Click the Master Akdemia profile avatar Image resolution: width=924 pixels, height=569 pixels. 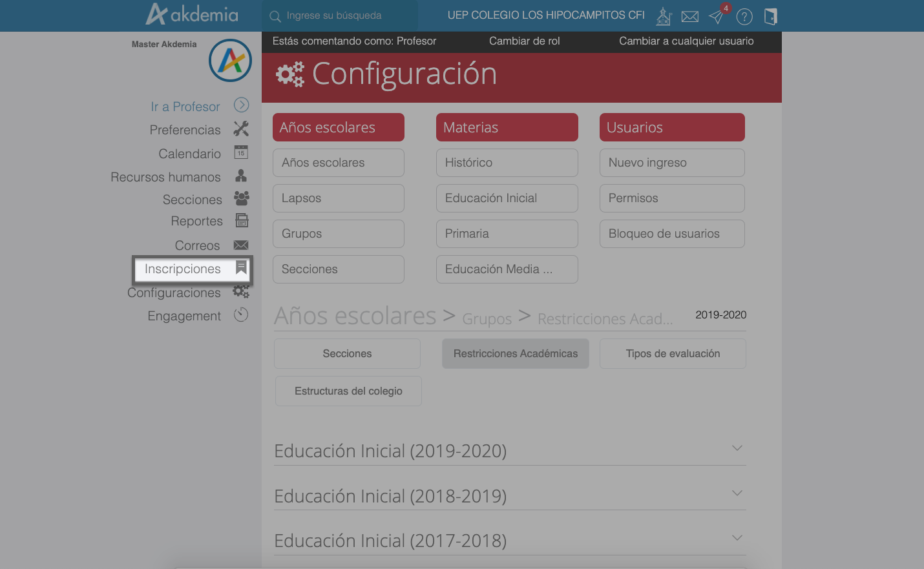[230, 61]
